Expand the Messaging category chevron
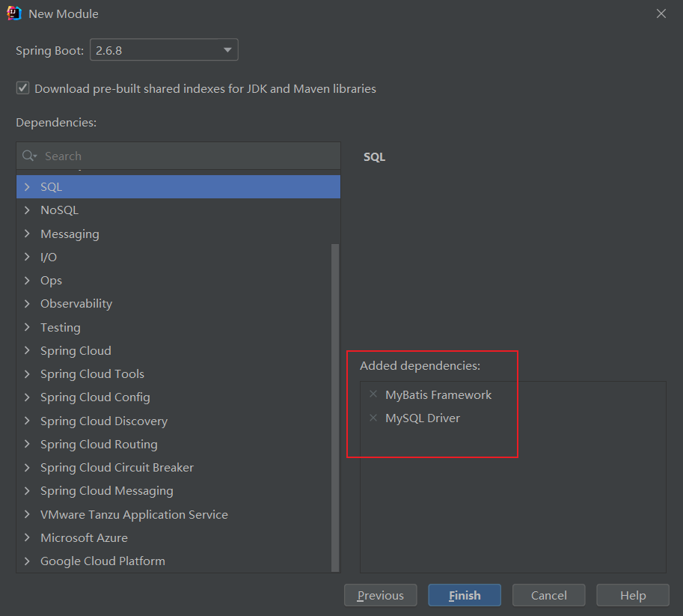The width and height of the screenshot is (683, 616). pos(27,234)
